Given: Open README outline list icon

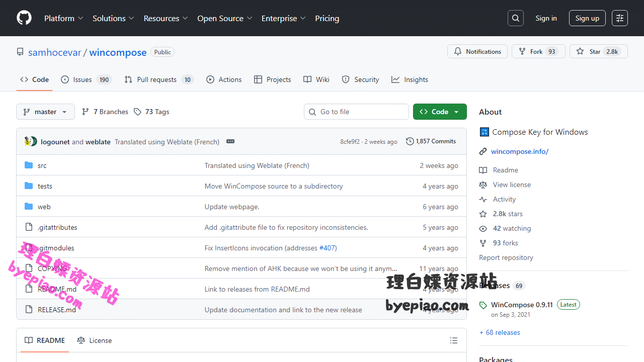Looking at the screenshot, I should click(454, 340).
